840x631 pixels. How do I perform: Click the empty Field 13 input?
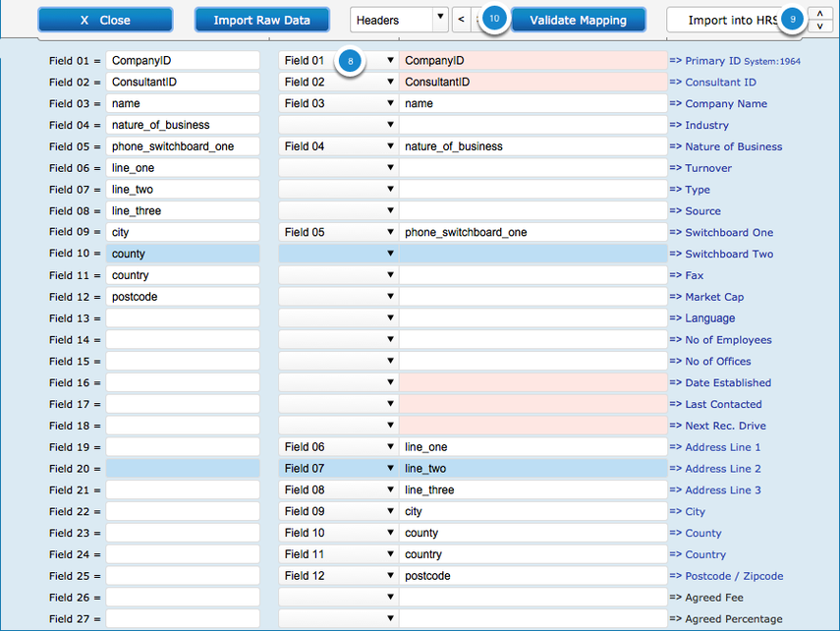[183, 317]
